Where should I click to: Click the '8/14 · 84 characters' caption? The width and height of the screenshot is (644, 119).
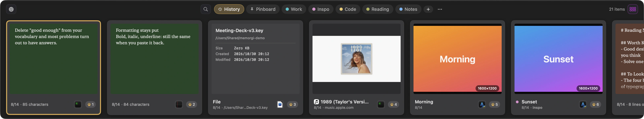(x=130, y=105)
